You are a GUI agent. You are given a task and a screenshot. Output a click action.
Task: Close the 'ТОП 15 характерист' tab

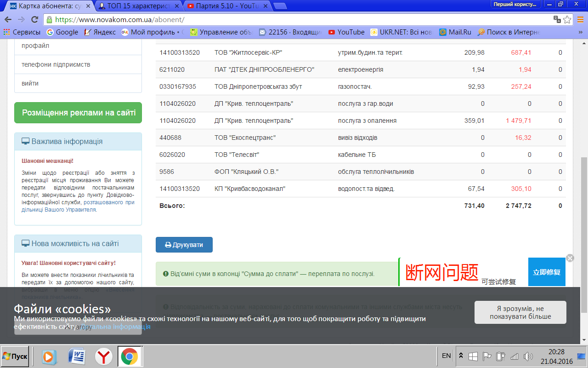pyautogui.click(x=177, y=6)
